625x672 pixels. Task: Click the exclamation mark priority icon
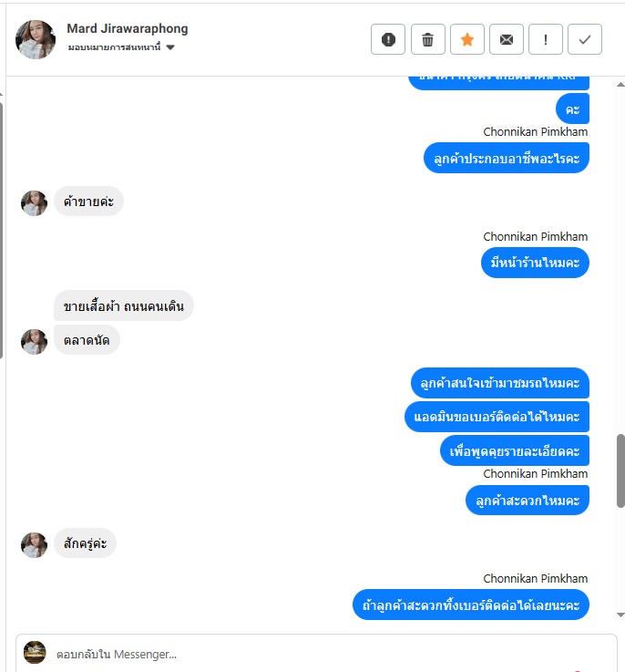coord(546,39)
